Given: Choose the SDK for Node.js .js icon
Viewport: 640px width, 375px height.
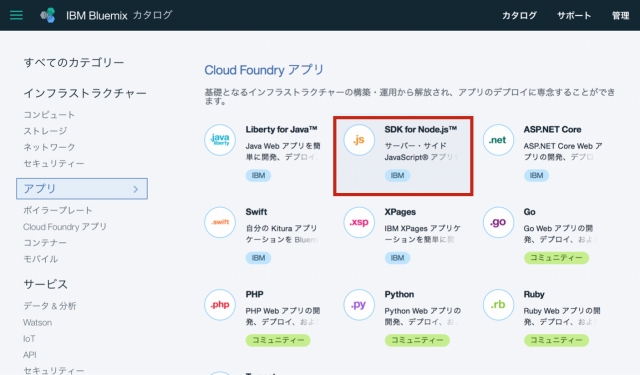Looking at the screenshot, I should (359, 140).
